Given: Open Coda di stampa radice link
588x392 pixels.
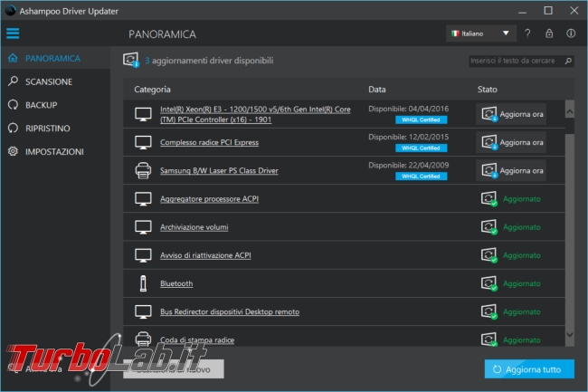Looking at the screenshot, I should coord(197,339).
